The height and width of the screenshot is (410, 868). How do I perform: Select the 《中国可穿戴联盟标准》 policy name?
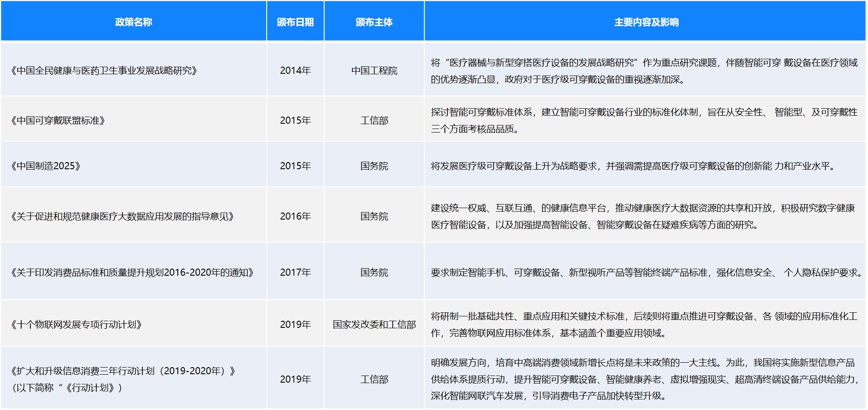coord(58,121)
